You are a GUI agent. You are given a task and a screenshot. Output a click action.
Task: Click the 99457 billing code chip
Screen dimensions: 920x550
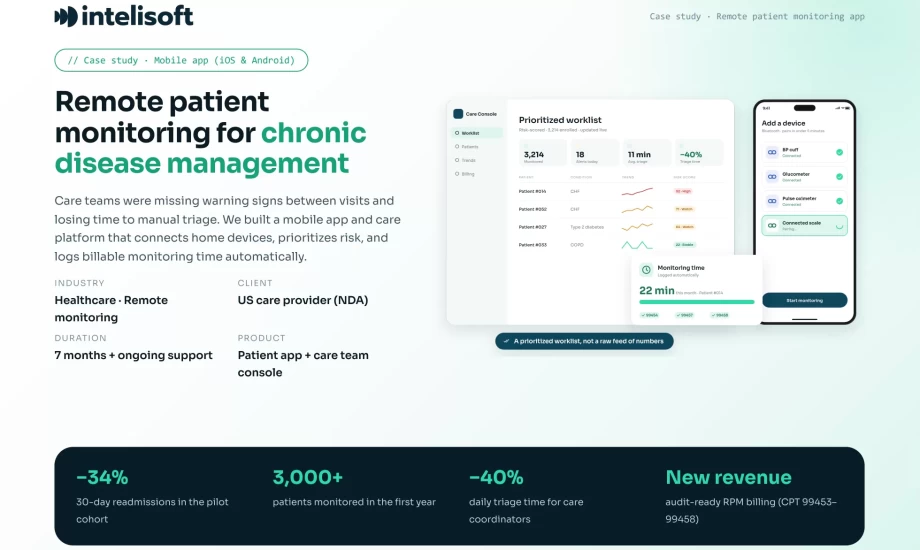685,315
